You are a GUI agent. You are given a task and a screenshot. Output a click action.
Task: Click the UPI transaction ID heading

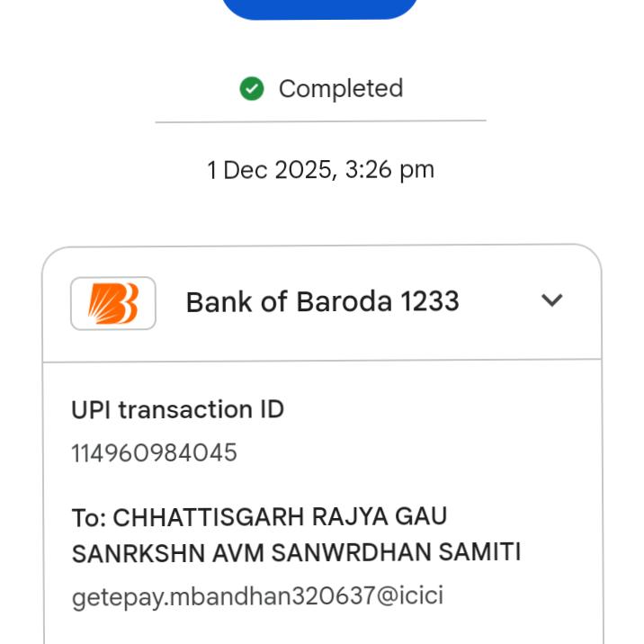pyautogui.click(x=177, y=410)
